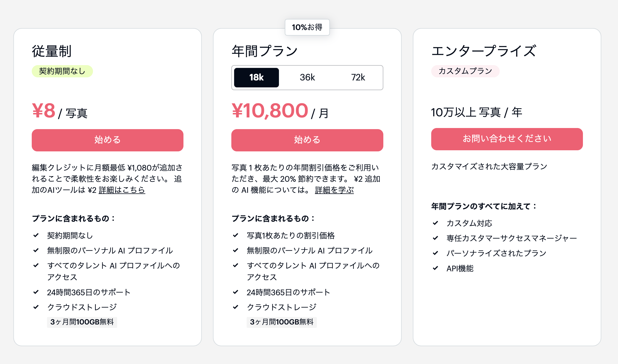
Task: Click checkmark beside パーソナライズされたプラン
Action: (x=435, y=253)
